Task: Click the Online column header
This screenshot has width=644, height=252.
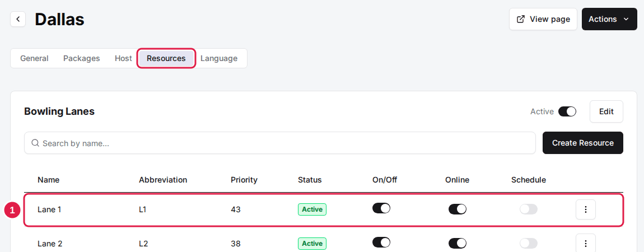Action: click(457, 180)
